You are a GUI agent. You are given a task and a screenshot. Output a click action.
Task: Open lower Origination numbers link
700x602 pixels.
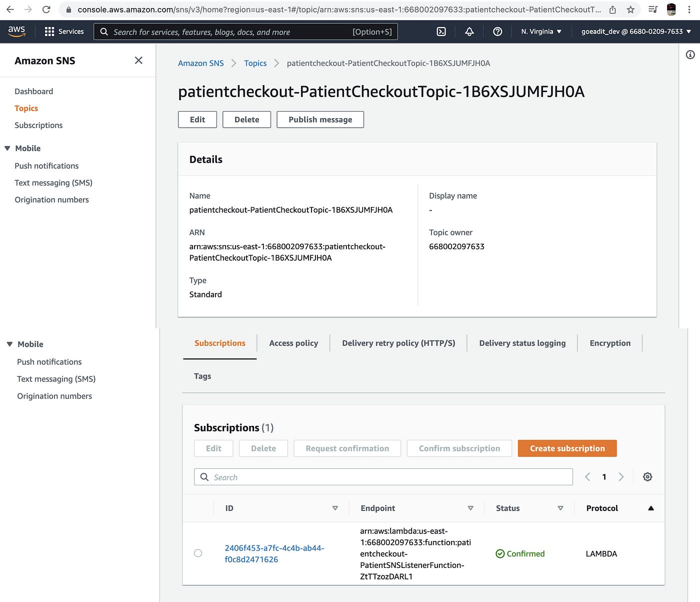click(x=54, y=396)
